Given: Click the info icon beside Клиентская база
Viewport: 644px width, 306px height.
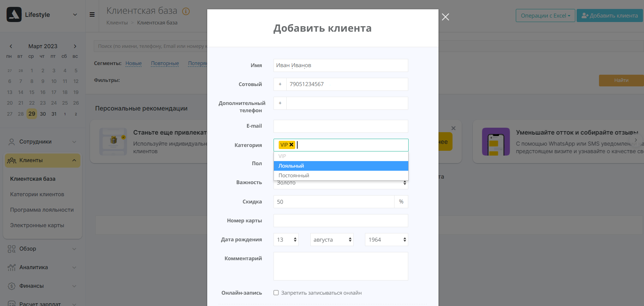Looking at the screenshot, I should tap(186, 11).
